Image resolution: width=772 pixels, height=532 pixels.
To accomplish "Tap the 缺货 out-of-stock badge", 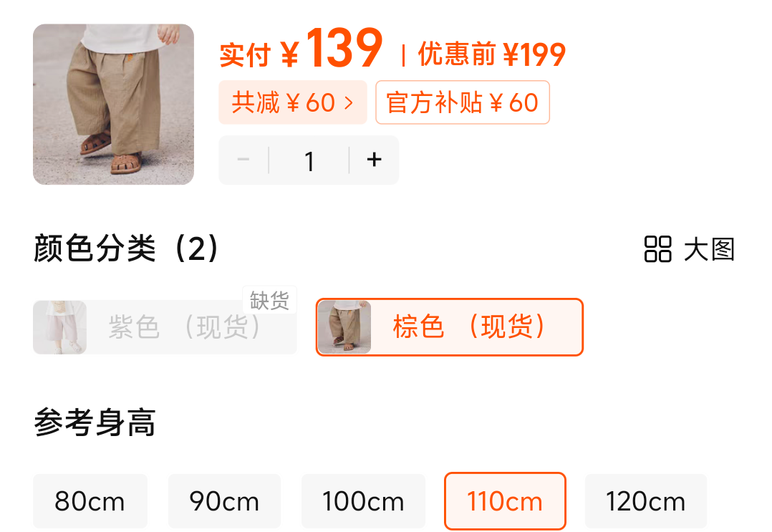I will pyautogui.click(x=269, y=300).
